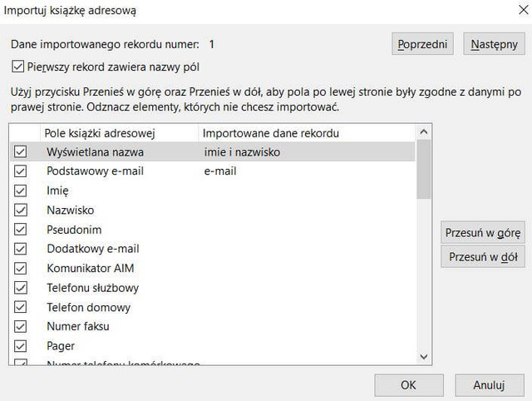Uncheck the Wyświetlana nazwa checkbox
This screenshot has height=401, width=532.
tap(20, 151)
